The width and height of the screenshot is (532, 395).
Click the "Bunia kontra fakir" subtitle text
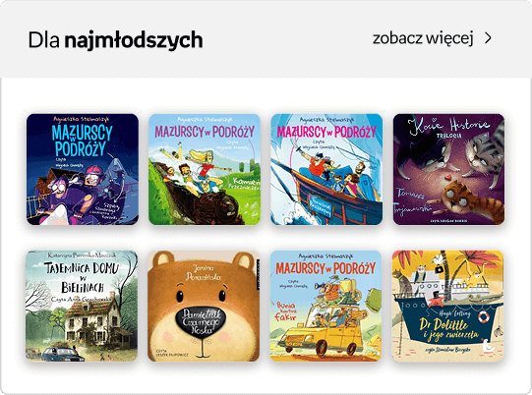pos(286,310)
